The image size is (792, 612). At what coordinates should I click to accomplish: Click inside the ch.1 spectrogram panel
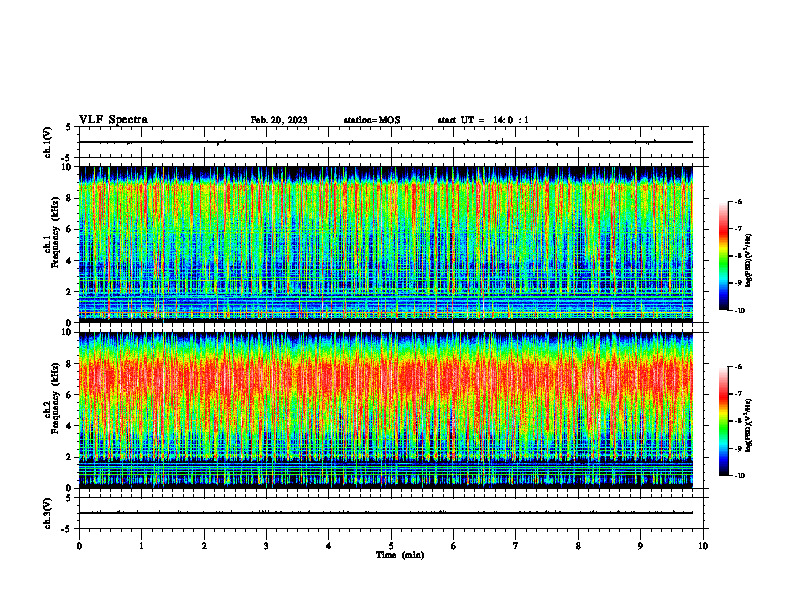(386, 244)
